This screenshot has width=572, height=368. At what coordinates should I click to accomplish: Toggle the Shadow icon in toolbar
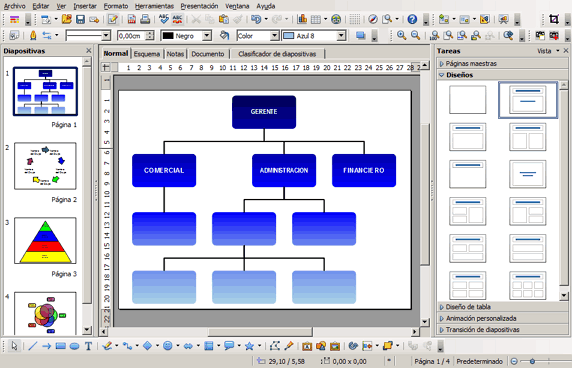pos(361,36)
